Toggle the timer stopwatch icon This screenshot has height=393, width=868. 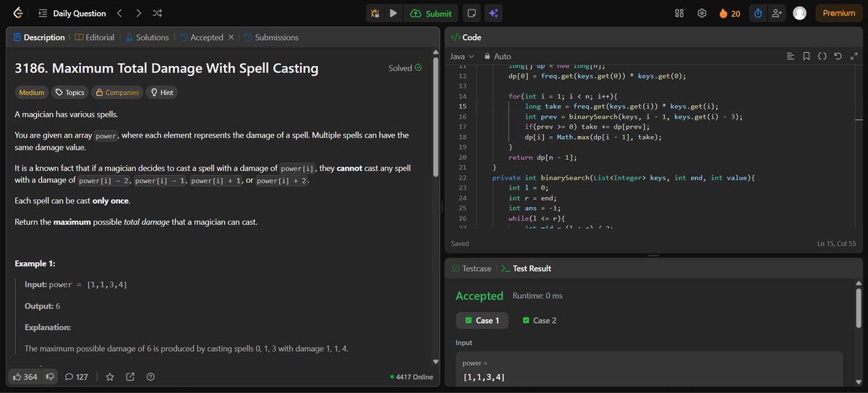pyautogui.click(x=757, y=13)
